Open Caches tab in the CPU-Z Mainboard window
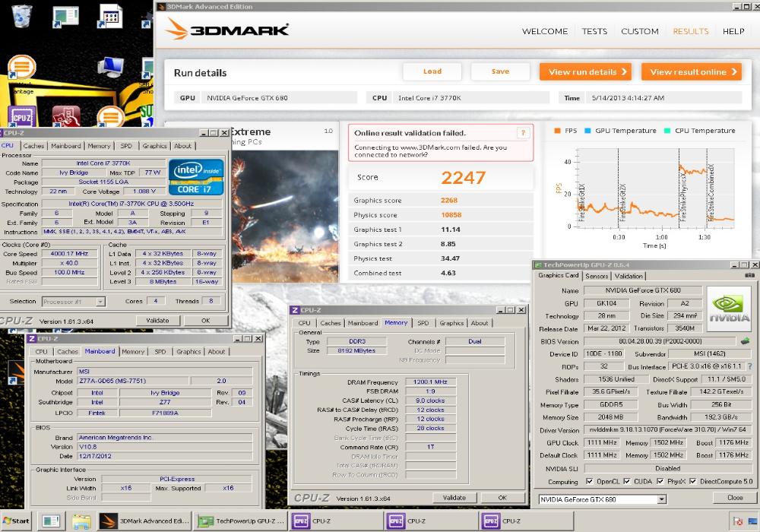This screenshot has width=760, height=532. [x=68, y=351]
